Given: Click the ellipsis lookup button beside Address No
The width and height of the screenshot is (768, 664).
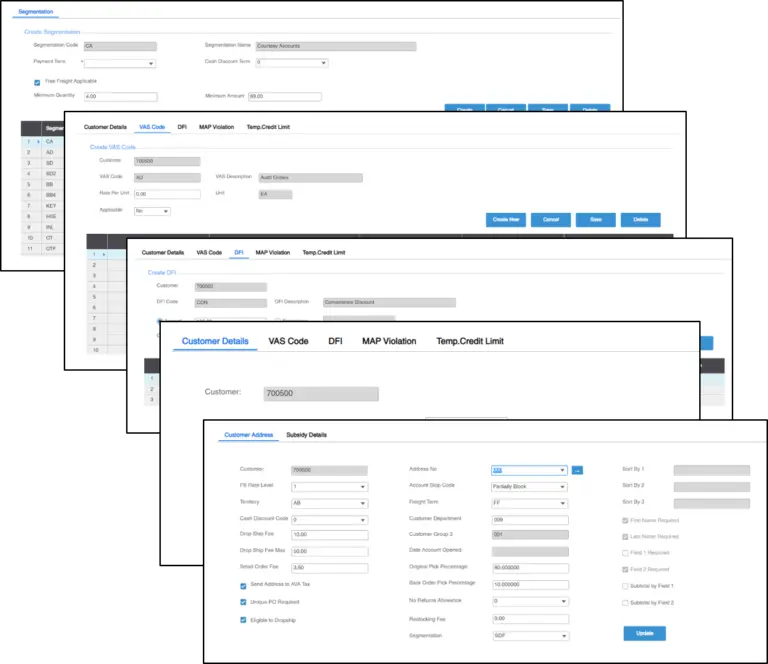Looking at the screenshot, I should [577, 469].
